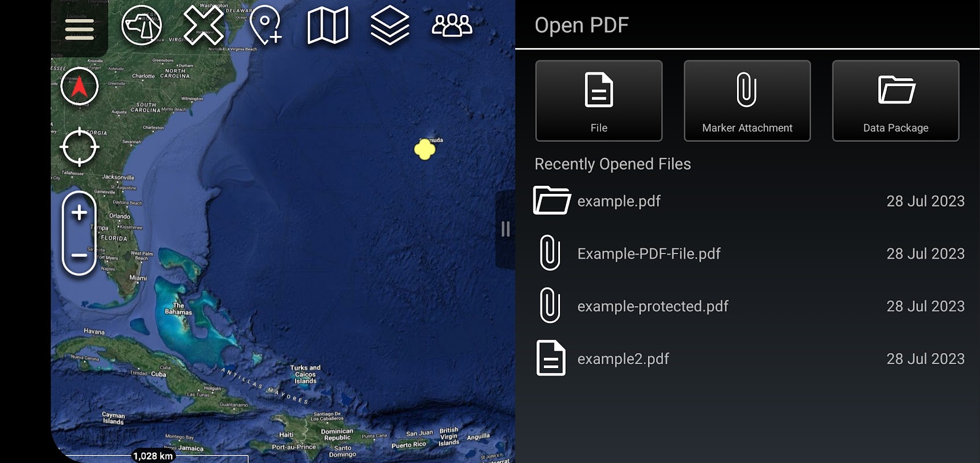Tap the side panel resize handle
Image resolution: width=980 pixels, height=463 pixels.
point(506,229)
